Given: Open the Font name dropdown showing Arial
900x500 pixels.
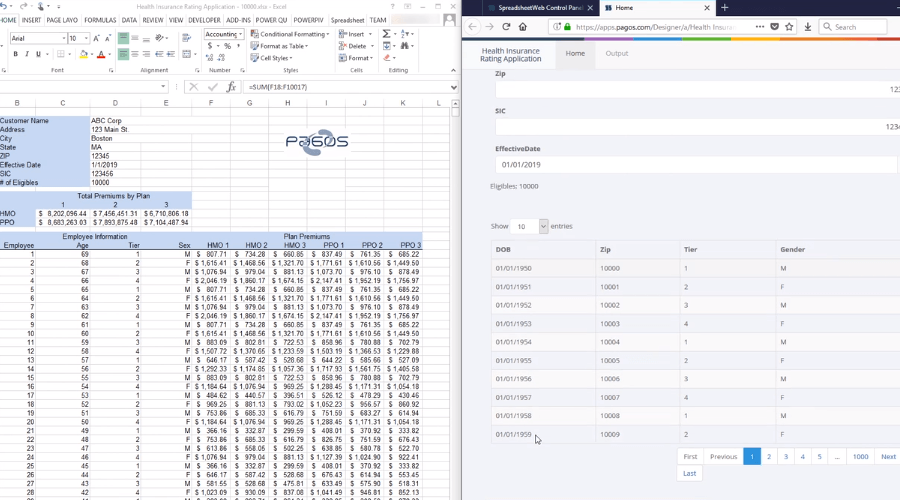Looking at the screenshot, I should pyautogui.click(x=64, y=38).
